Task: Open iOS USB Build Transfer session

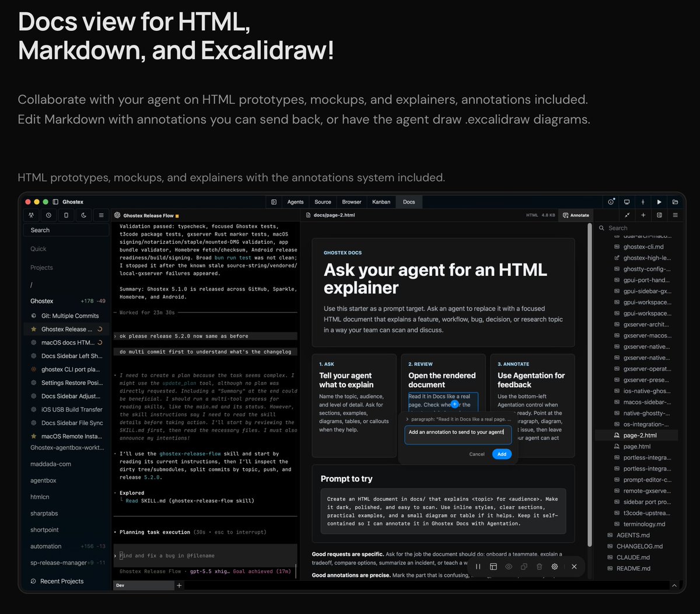Action: (66, 409)
